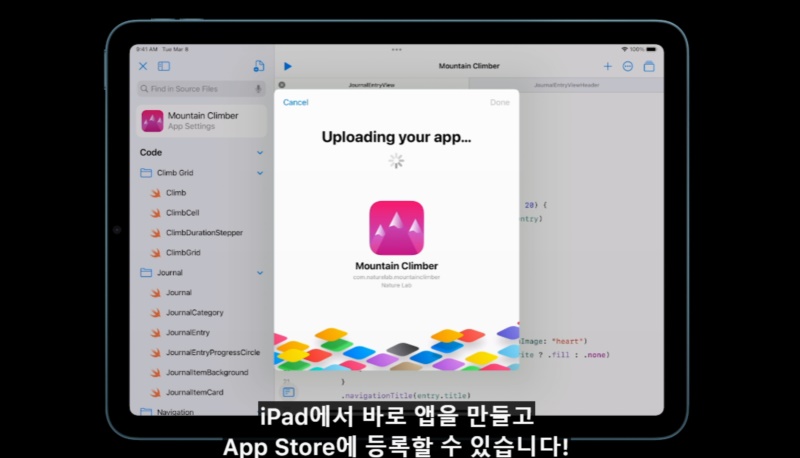The width and height of the screenshot is (800, 458).
Task: Close the JournalEntryView tab
Action: 282,85
